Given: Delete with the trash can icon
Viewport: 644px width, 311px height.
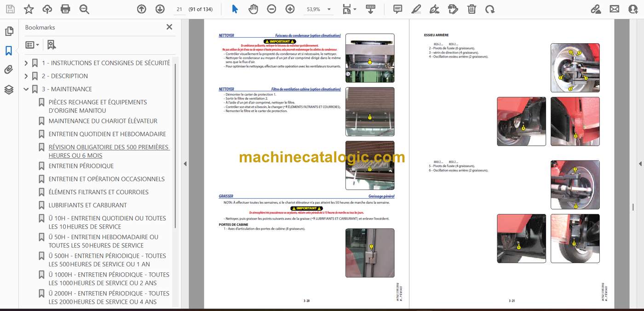Looking at the screenshot, I should pyautogui.click(x=471, y=9).
